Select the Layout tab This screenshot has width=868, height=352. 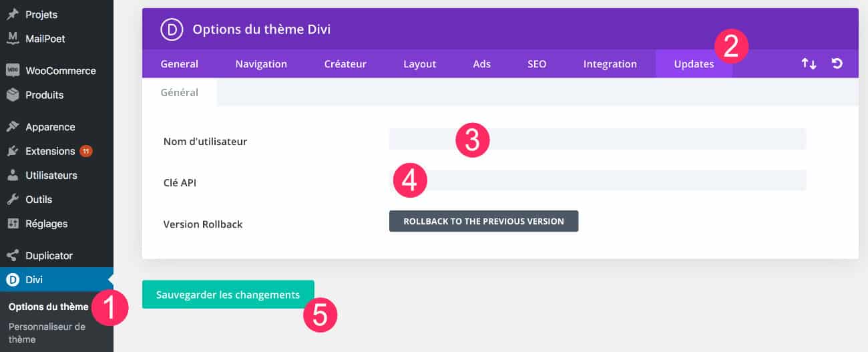[419, 64]
